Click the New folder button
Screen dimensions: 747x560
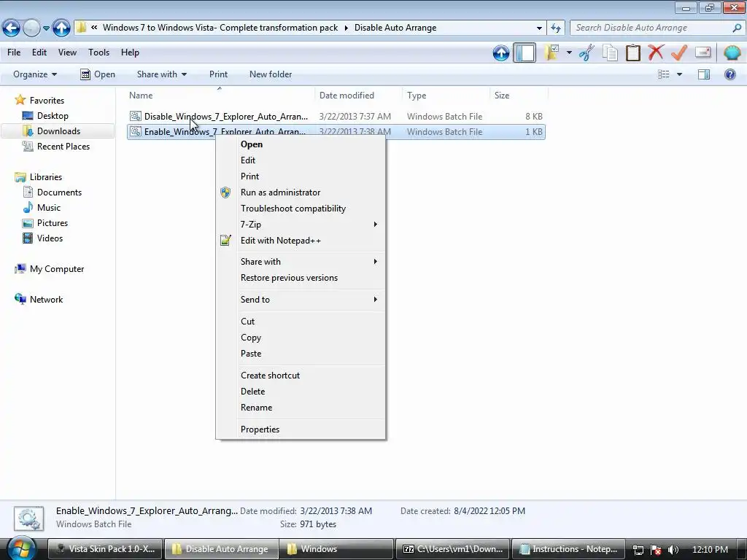271,74
